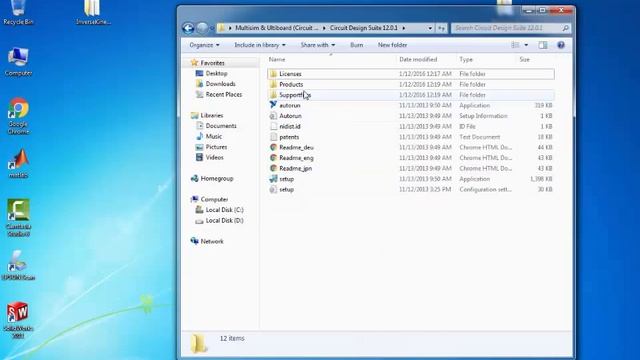This screenshot has width=640, height=360.
Task: Launch the SolidWorks desktop shortcut
Action: [x=18, y=320]
